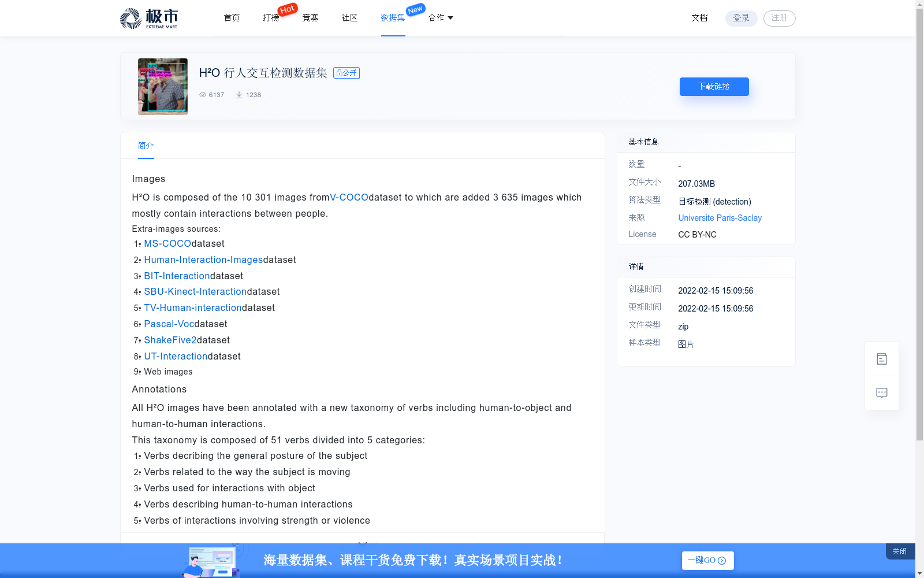Click the 公开 public badge
924x578 pixels.
(346, 73)
